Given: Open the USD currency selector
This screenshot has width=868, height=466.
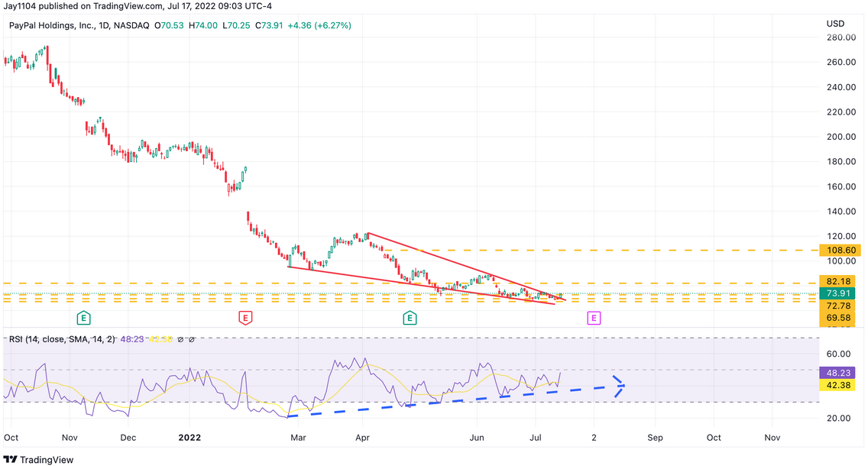Looking at the screenshot, I should (x=835, y=24).
